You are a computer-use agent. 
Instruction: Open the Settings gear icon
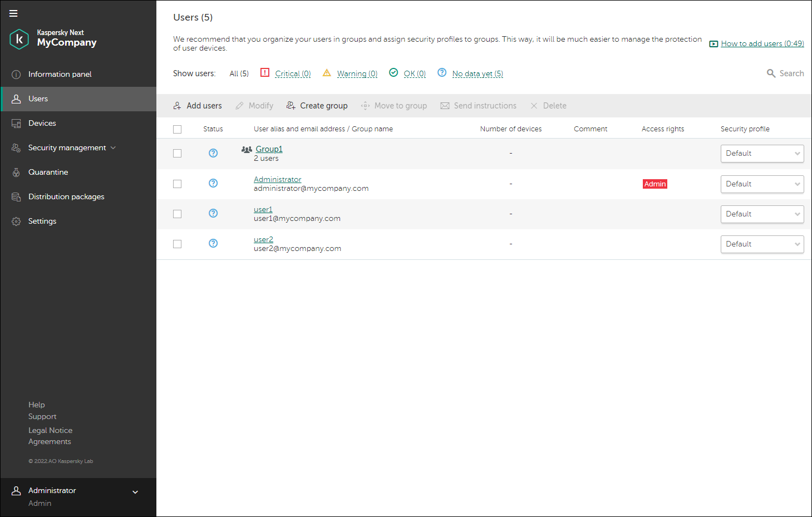coord(16,221)
